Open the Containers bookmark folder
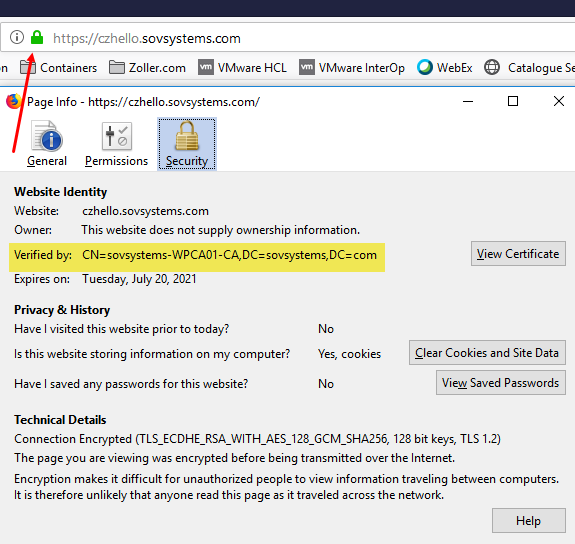The height and width of the screenshot is (544, 575). [59, 68]
